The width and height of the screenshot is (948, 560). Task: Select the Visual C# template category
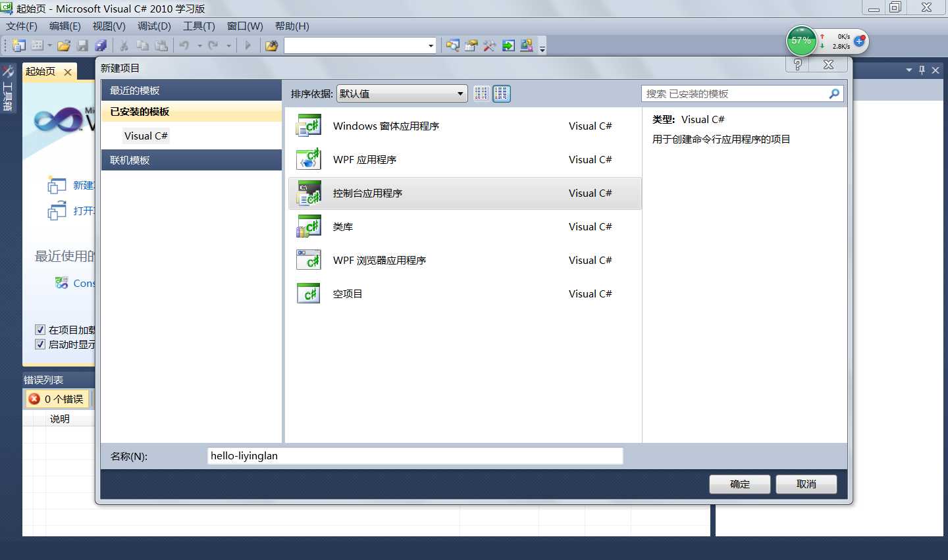(x=146, y=136)
